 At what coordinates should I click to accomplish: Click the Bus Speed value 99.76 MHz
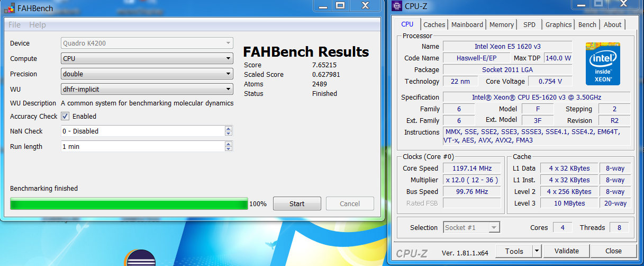pos(471,192)
